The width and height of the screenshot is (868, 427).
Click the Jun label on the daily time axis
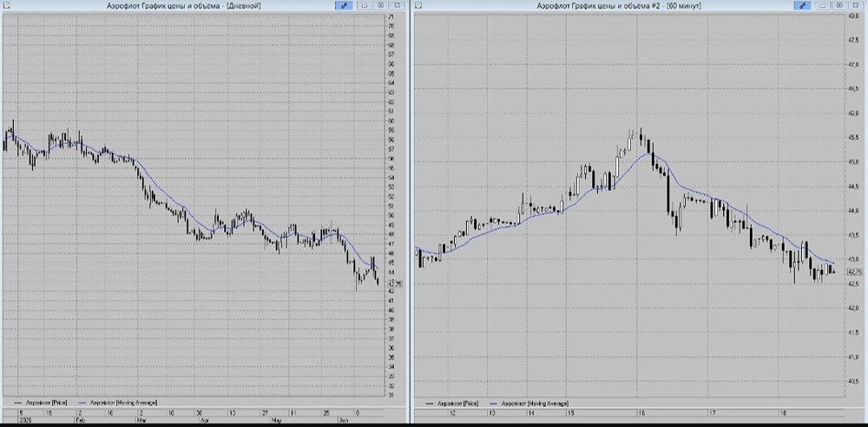(x=343, y=420)
